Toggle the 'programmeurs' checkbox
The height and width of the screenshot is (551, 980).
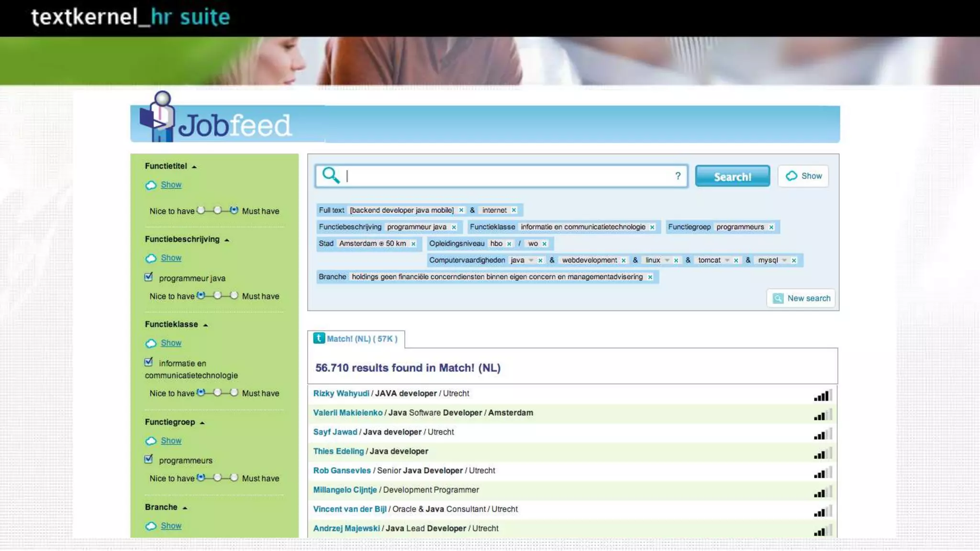tap(149, 459)
